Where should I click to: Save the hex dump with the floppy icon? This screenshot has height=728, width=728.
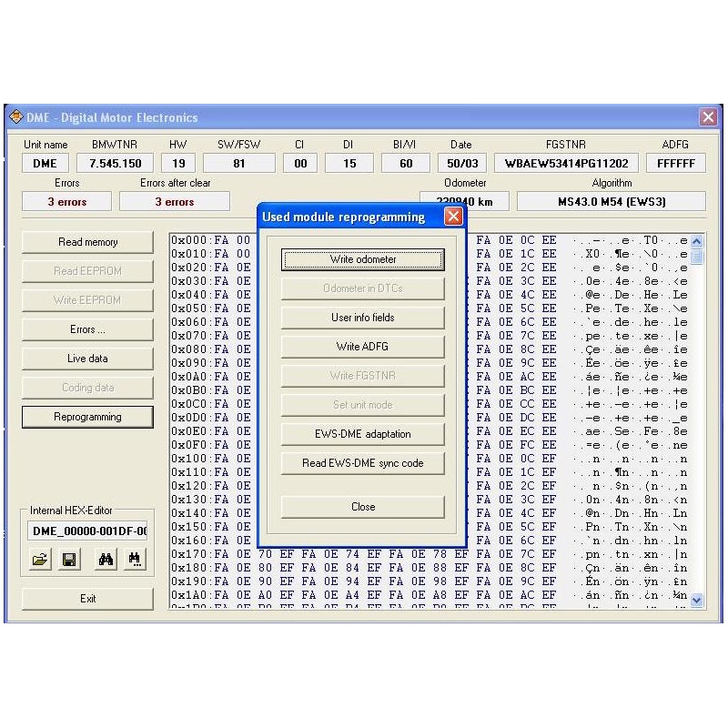(70, 559)
